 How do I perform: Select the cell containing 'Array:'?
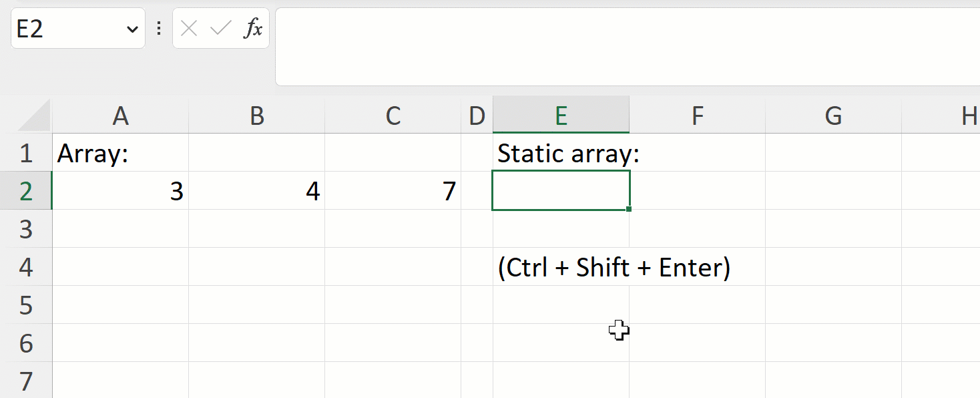click(120, 153)
